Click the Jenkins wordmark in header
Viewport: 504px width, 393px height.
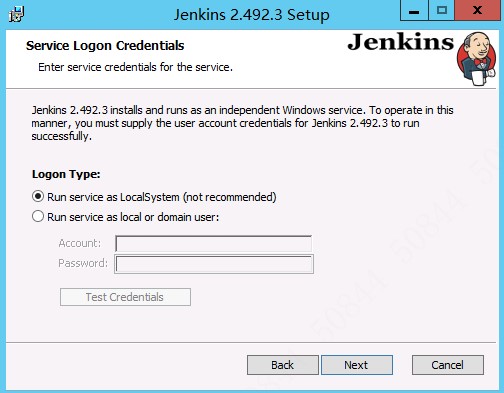click(400, 42)
